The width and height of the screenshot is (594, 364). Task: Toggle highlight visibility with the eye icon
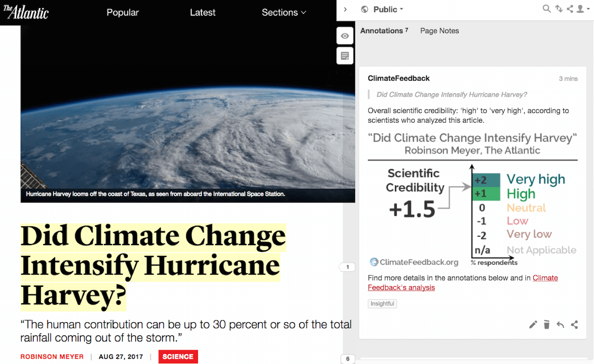tap(345, 36)
